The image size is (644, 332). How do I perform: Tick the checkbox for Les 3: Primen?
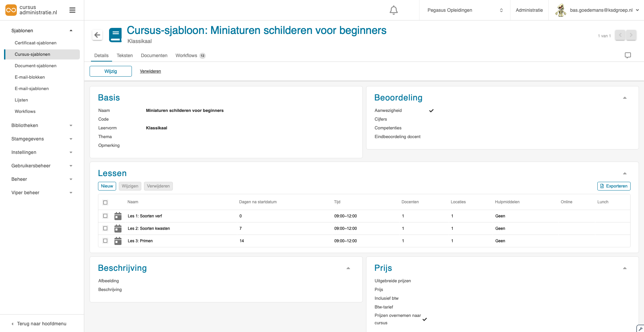coord(105,241)
